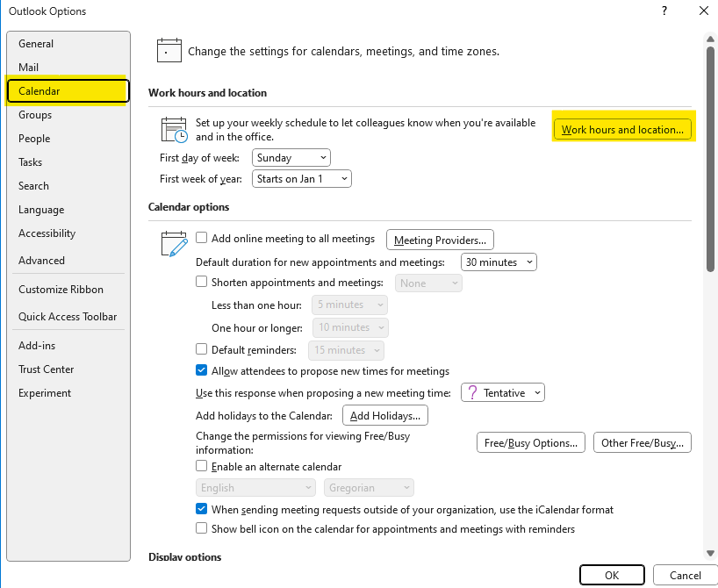
Task: Open the Advanced options category
Action: [68, 260]
